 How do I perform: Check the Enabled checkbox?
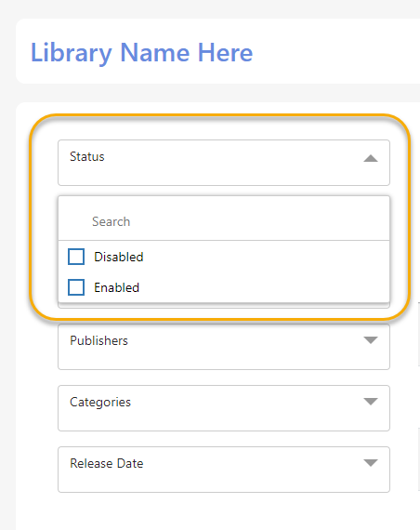(x=76, y=287)
